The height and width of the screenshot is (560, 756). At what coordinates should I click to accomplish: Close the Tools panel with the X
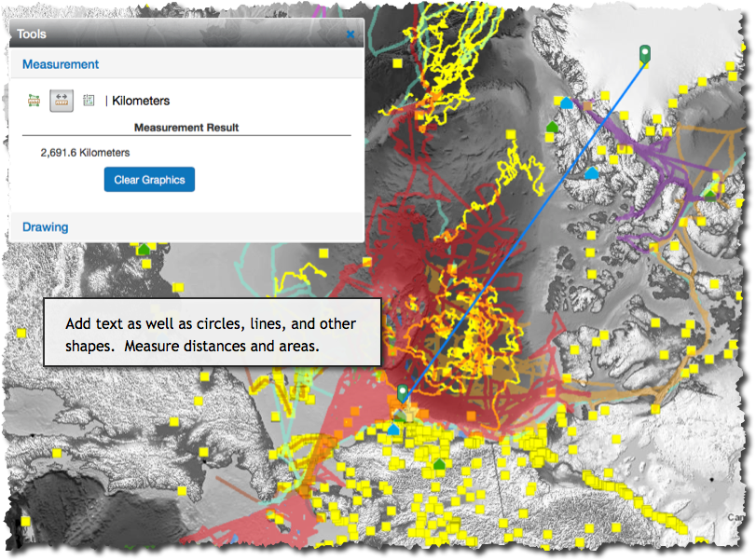tap(351, 34)
